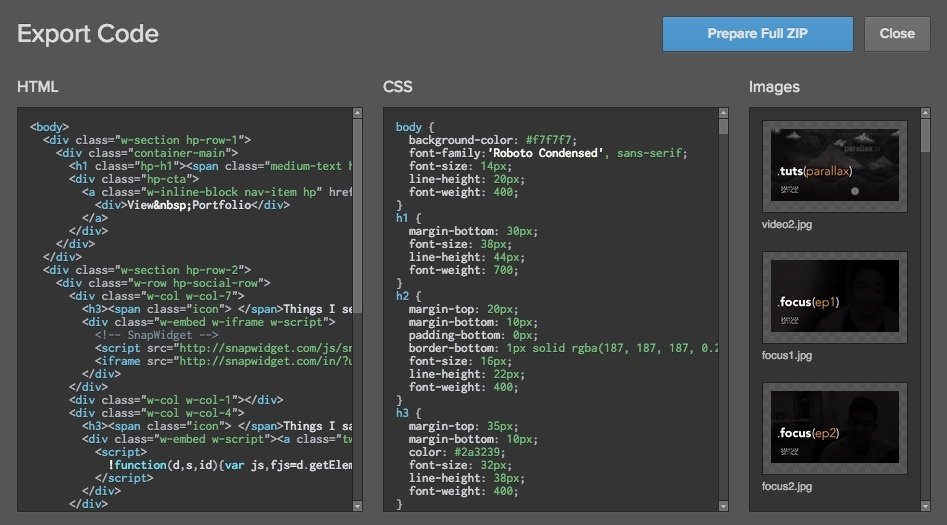The width and height of the screenshot is (947, 525).
Task: Click background-color #f7f7f7 CSS line
Action: (x=493, y=140)
